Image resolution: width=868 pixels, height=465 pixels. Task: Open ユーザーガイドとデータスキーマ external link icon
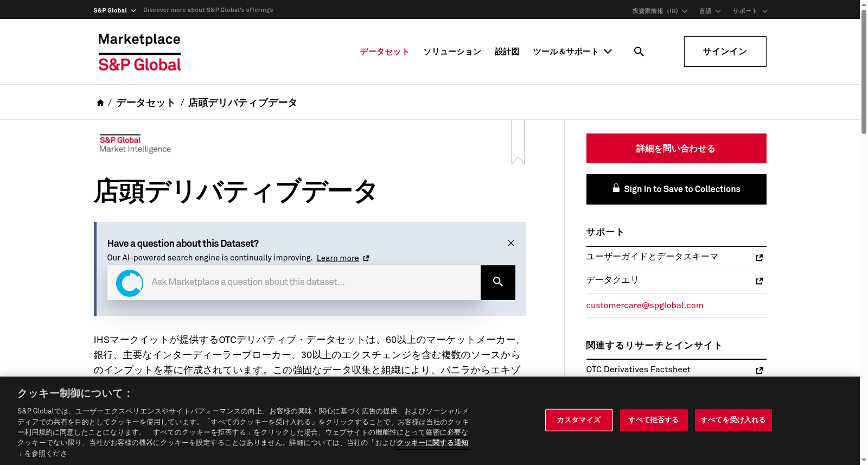759,258
